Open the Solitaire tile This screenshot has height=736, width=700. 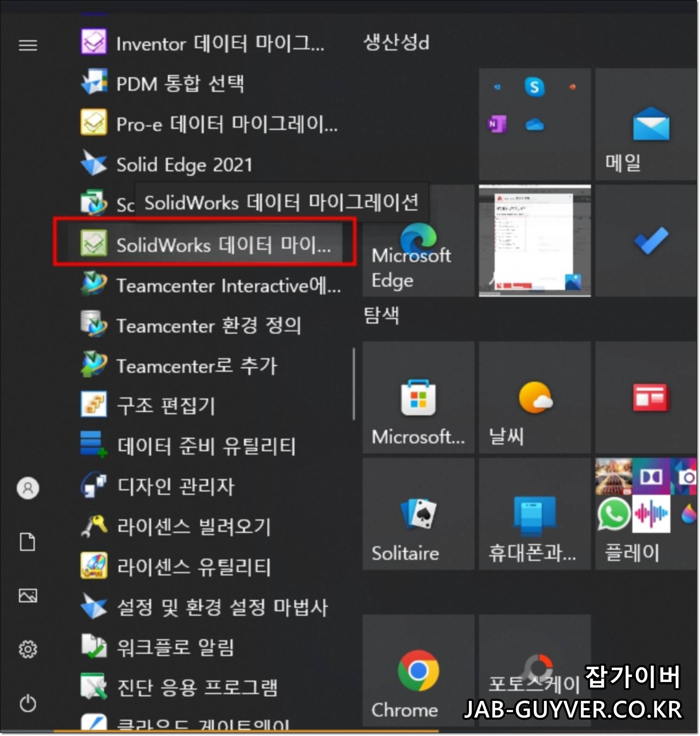418,514
